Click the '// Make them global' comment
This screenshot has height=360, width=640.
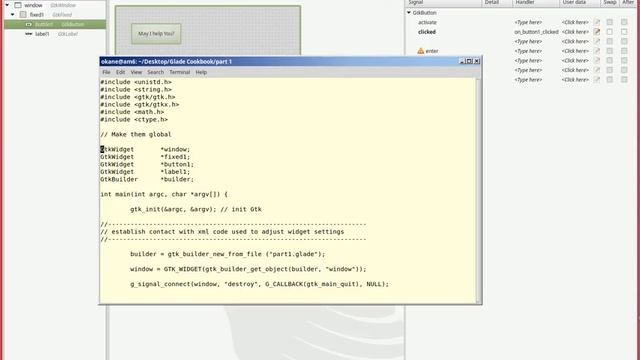(136, 134)
